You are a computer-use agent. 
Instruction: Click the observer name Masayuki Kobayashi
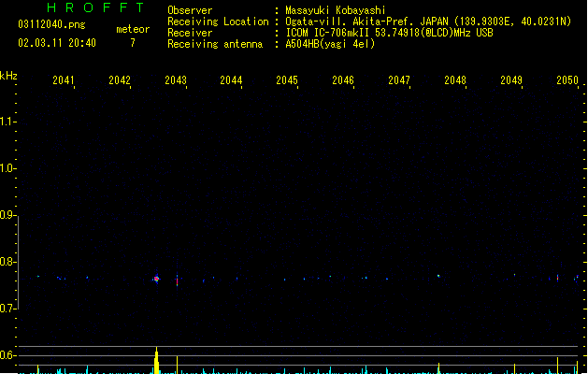pos(336,10)
